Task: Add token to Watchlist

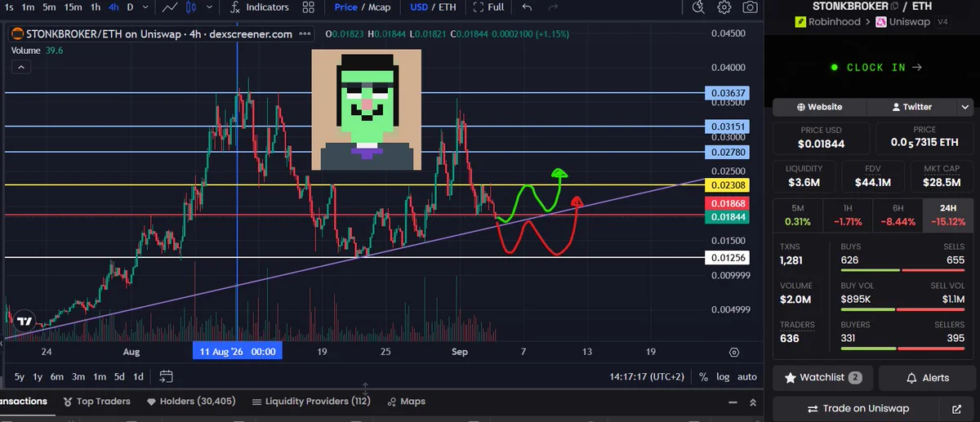Action: (823, 378)
